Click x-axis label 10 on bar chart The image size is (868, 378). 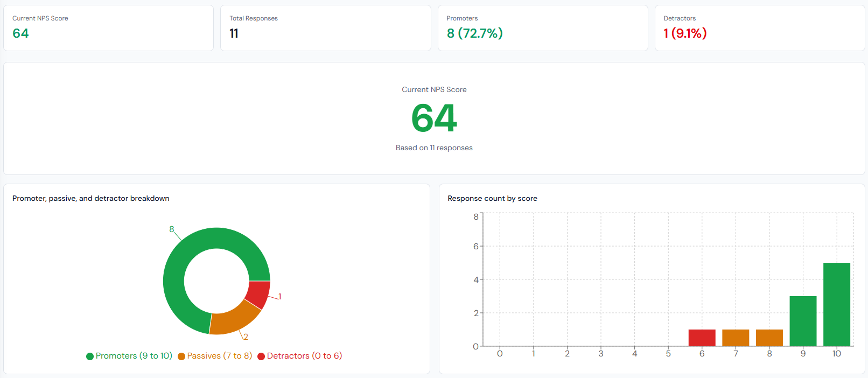pyautogui.click(x=837, y=354)
